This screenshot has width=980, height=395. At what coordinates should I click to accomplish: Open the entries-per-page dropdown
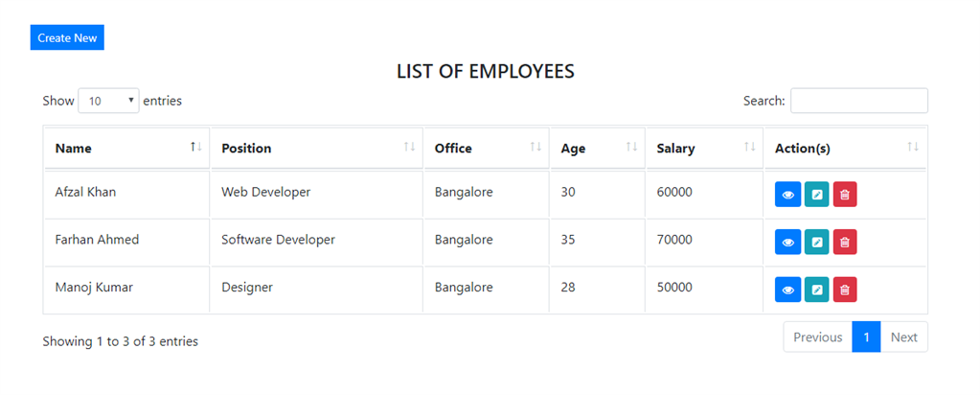click(108, 101)
